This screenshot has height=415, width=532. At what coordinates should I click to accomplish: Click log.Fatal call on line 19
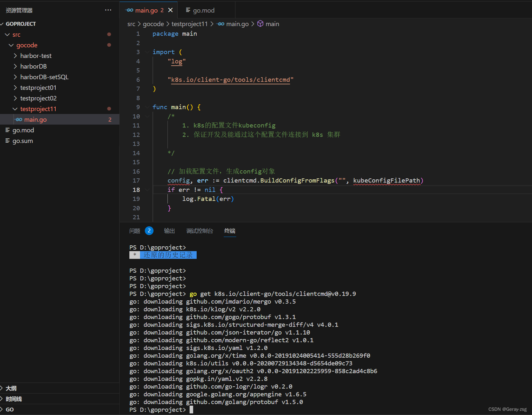click(208, 199)
